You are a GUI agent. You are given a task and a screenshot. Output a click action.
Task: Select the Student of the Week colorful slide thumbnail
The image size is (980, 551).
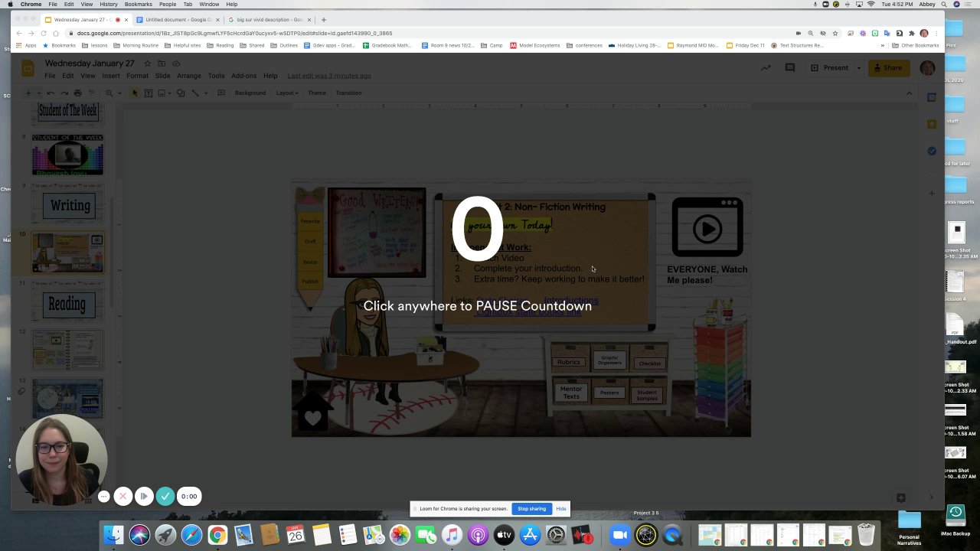pos(67,155)
